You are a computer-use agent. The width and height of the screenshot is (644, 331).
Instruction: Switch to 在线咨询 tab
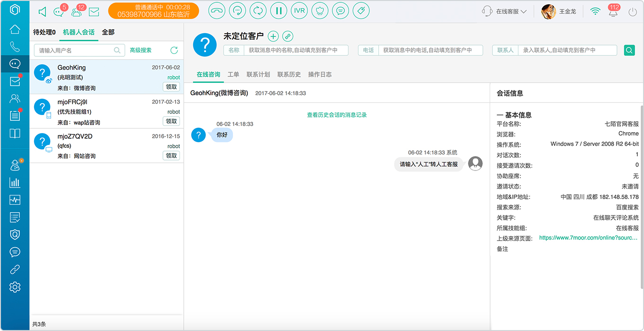tap(208, 74)
